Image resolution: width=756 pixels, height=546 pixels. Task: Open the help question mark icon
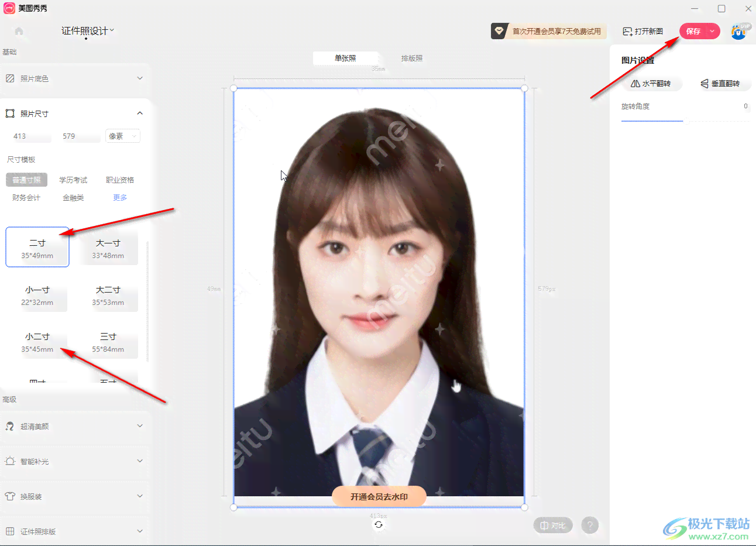590,525
